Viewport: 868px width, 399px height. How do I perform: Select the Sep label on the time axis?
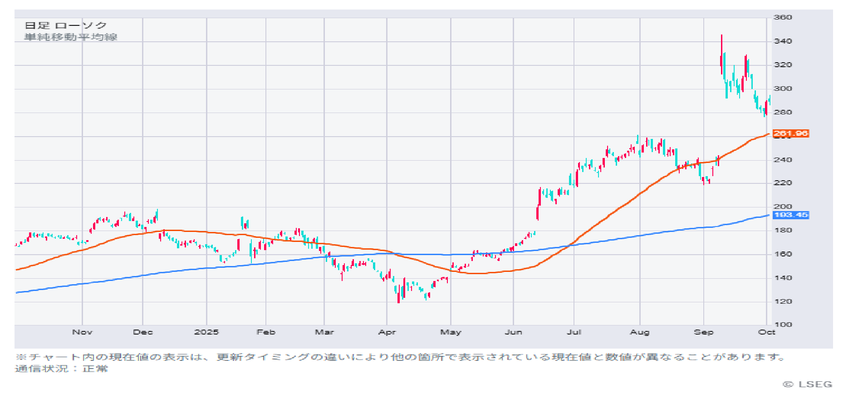(x=703, y=332)
